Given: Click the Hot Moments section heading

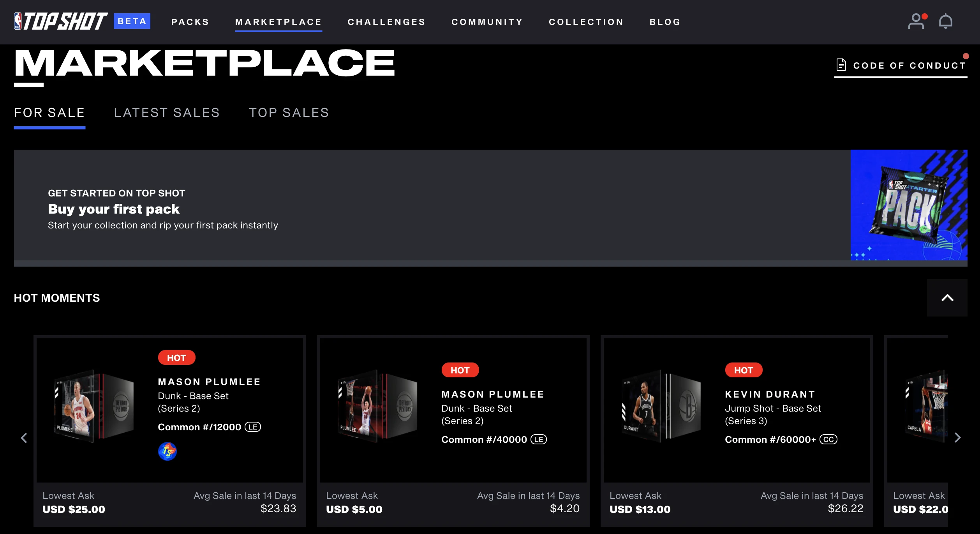Looking at the screenshot, I should click(x=57, y=298).
